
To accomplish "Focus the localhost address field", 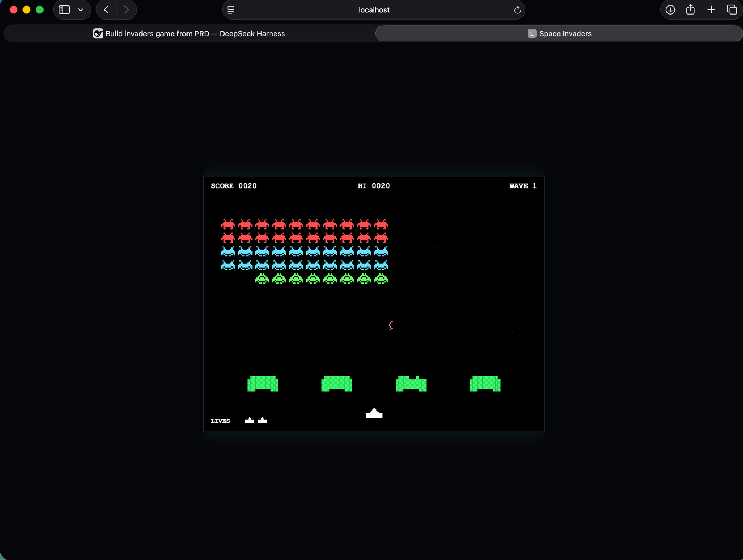I will pyautogui.click(x=374, y=10).
